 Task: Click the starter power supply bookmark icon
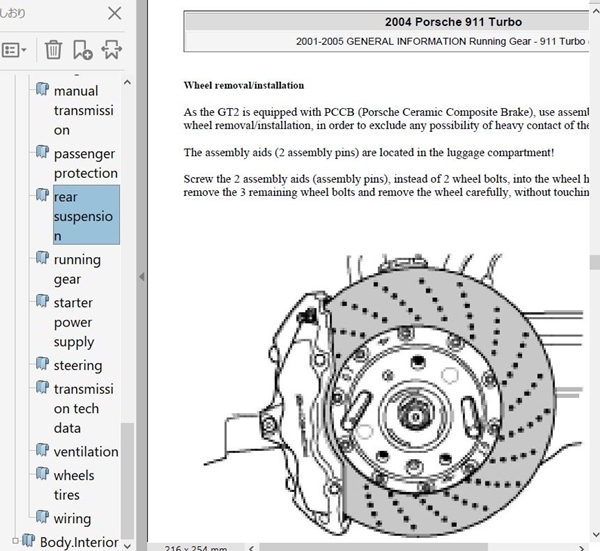coord(42,302)
